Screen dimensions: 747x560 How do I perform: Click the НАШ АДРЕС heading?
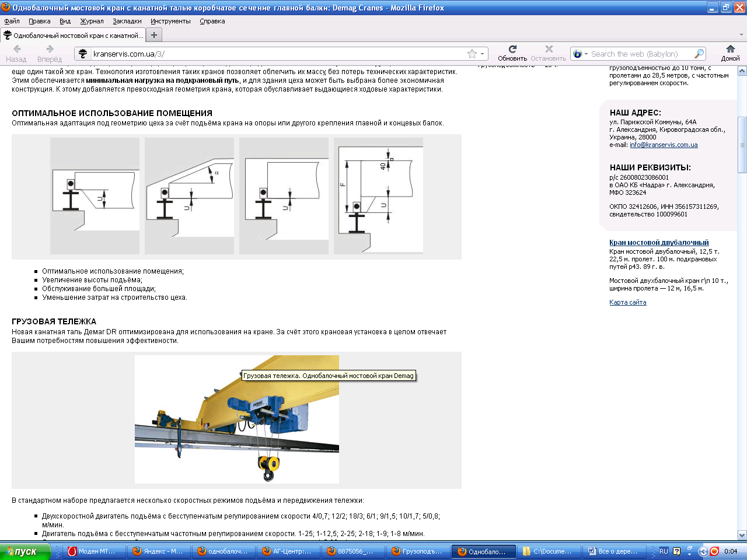click(x=635, y=113)
